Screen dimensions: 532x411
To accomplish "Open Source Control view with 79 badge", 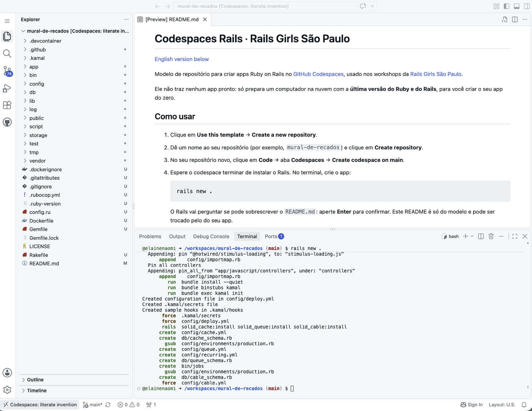I will tap(7, 71).
